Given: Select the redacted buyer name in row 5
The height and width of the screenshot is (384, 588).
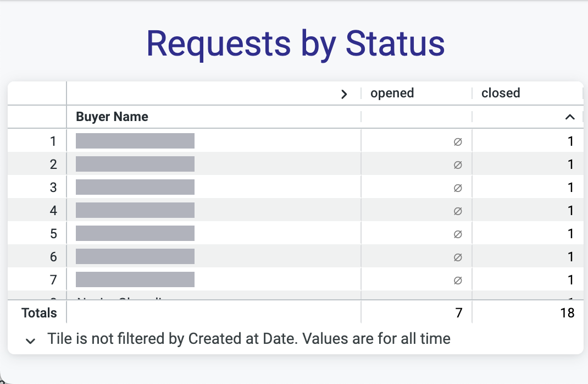Looking at the screenshot, I should pos(135,233).
